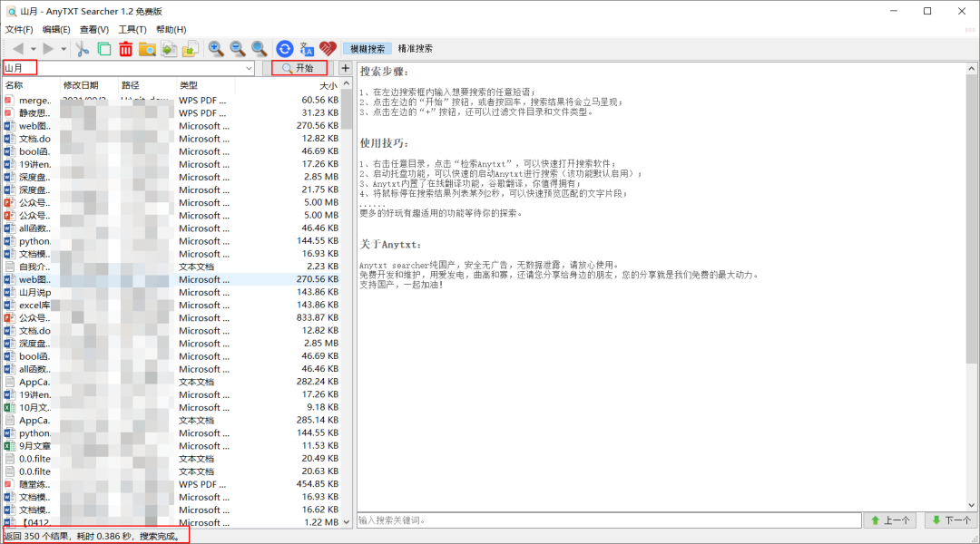Expand the search history dropdown arrow
Image resolution: width=980 pixels, height=544 pixels.
[249, 68]
